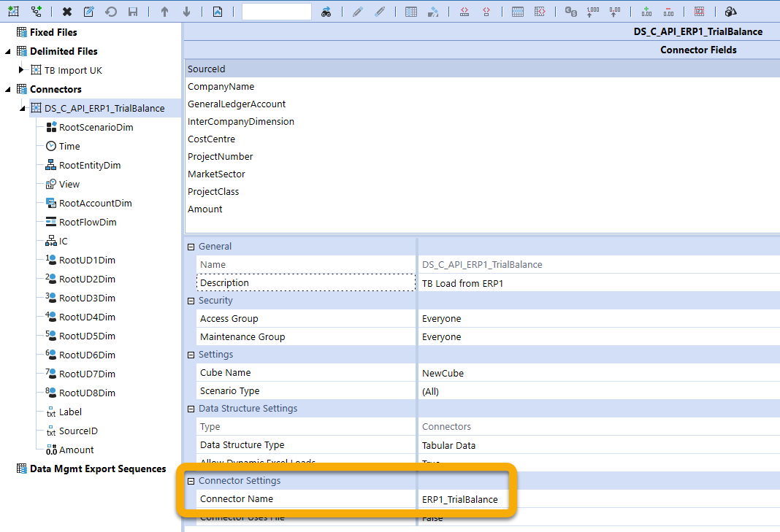Select the Time dimension
The image size is (780, 532).
click(x=69, y=146)
